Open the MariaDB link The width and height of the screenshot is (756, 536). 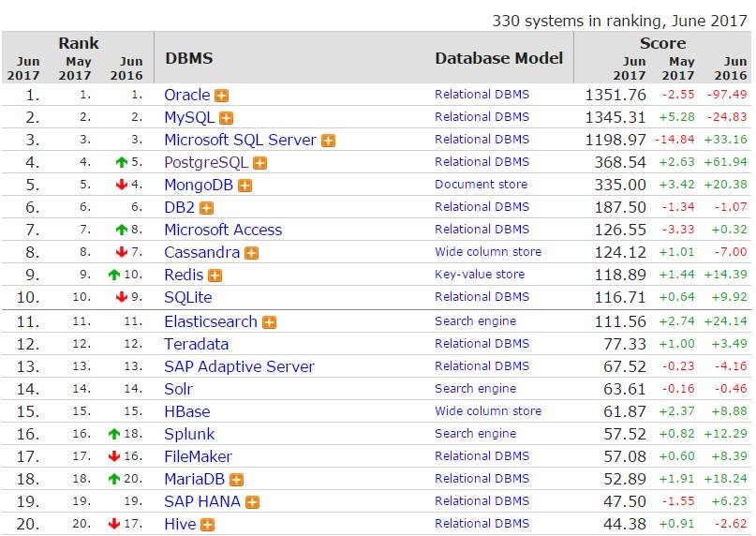point(194,479)
